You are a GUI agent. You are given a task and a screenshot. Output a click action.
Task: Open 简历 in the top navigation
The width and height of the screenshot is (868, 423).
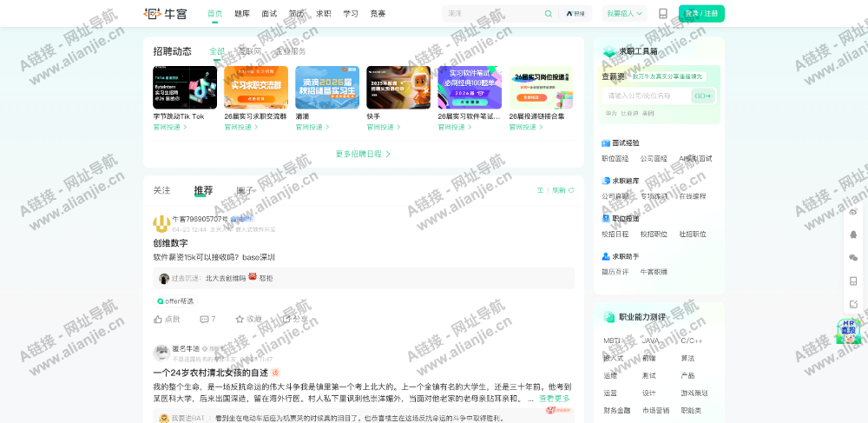point(296,14)
